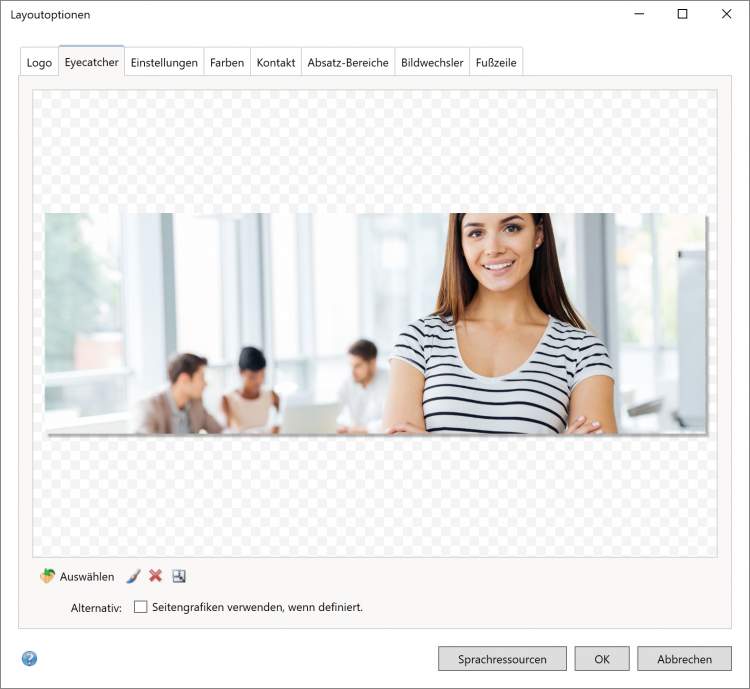Remove the eyecatcher image with red X

click(x=156, y=577)
